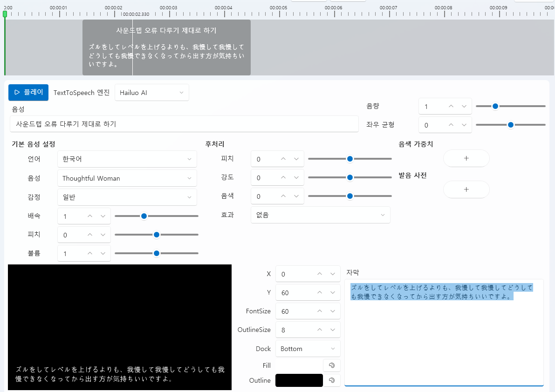555x392 pixels.
Task: Click the 플레이 play button
Action: 28,92
